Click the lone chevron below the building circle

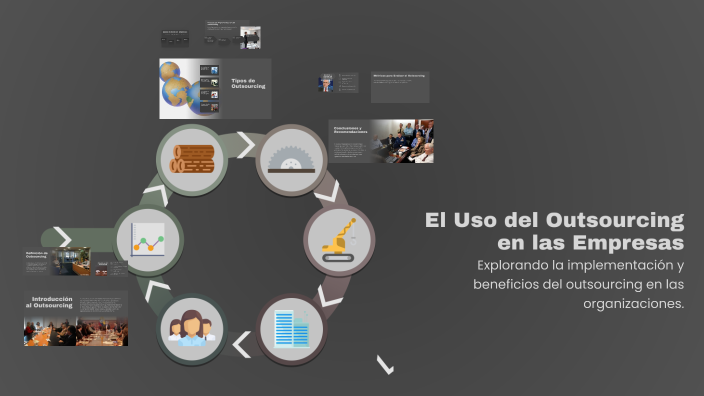(385, 365)
